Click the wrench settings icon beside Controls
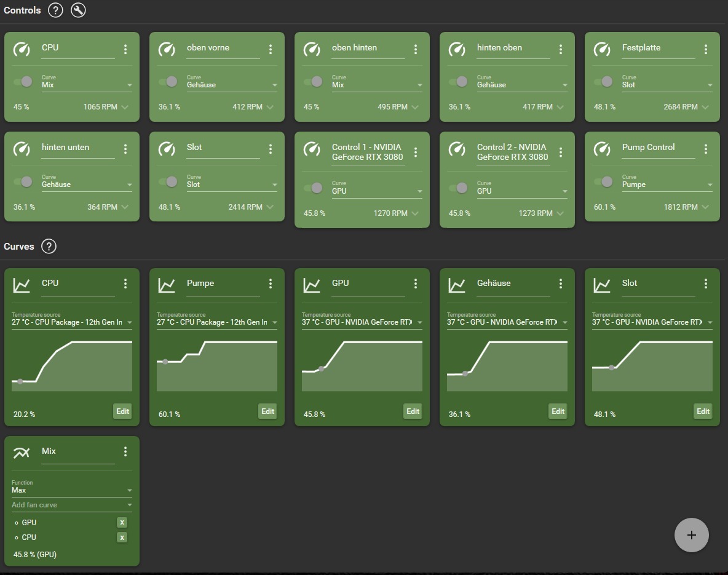The height and width of the screenshot is (575, 728). click(x=78, y=10)
